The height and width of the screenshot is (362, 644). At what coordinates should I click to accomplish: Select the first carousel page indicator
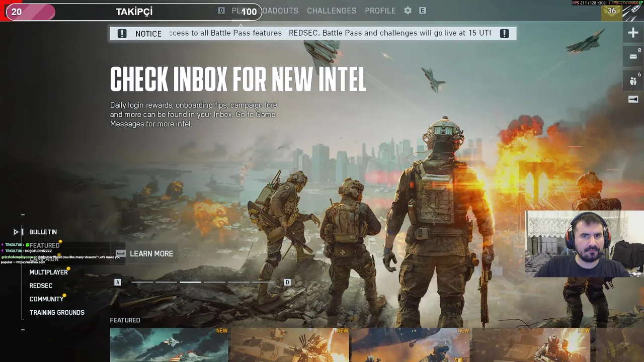[142, 283]
